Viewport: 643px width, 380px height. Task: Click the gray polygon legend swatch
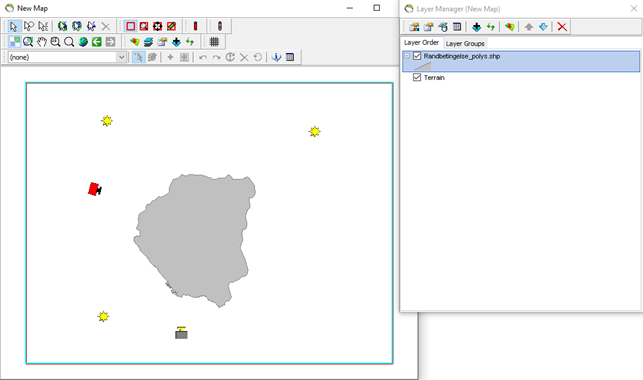(423, 66)
